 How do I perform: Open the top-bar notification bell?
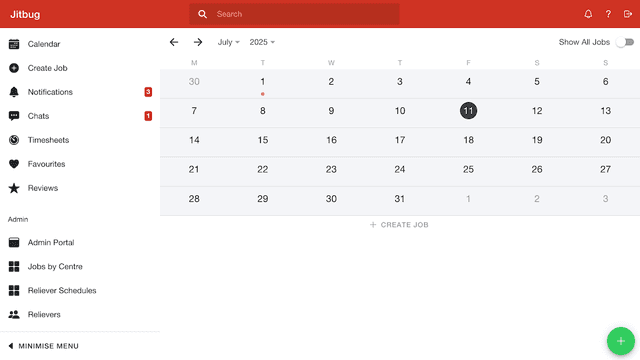588,14
